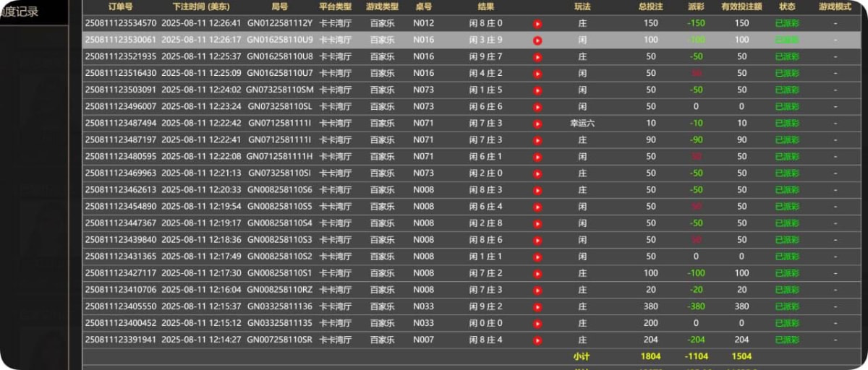Click play icon for result 闲 2 庄 8

pos(537,223)
